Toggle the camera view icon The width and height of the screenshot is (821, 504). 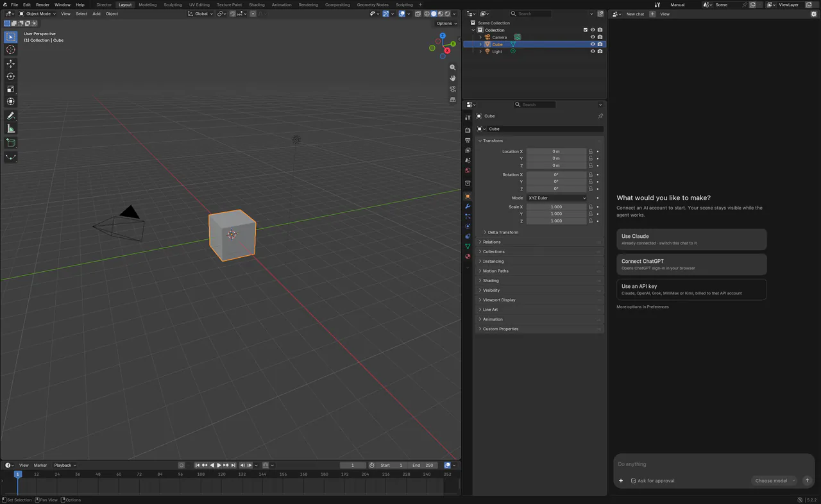(453, 89)
